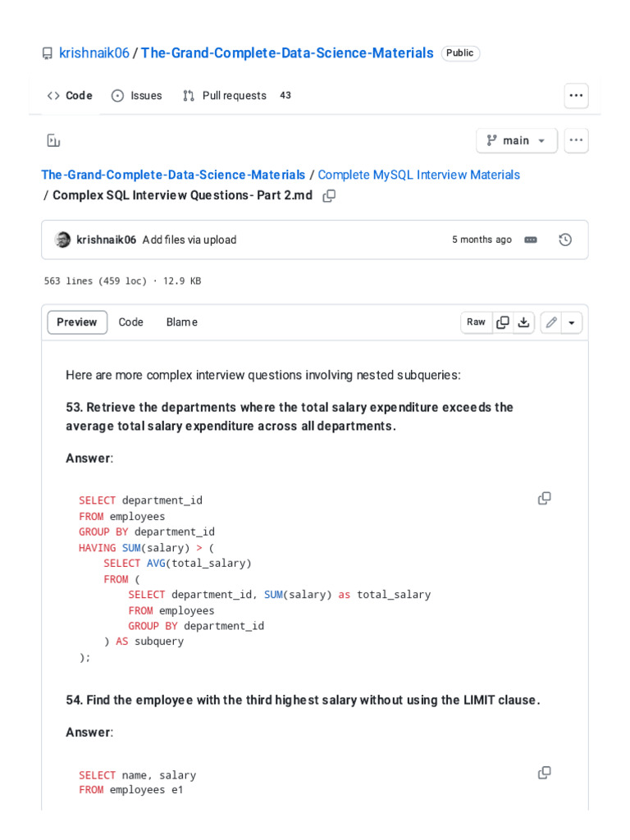Show commit details ellipsis for latest commit
630x840 pixels.
(x=531, y=240)
